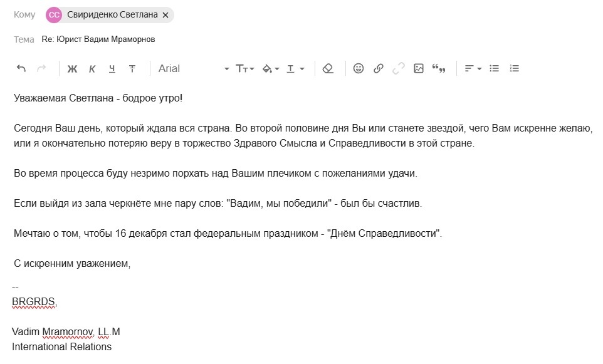603x364 pixels.
Task: Open the background fill color dropdown
Action: pyautogui.click(x=270, y=69)
